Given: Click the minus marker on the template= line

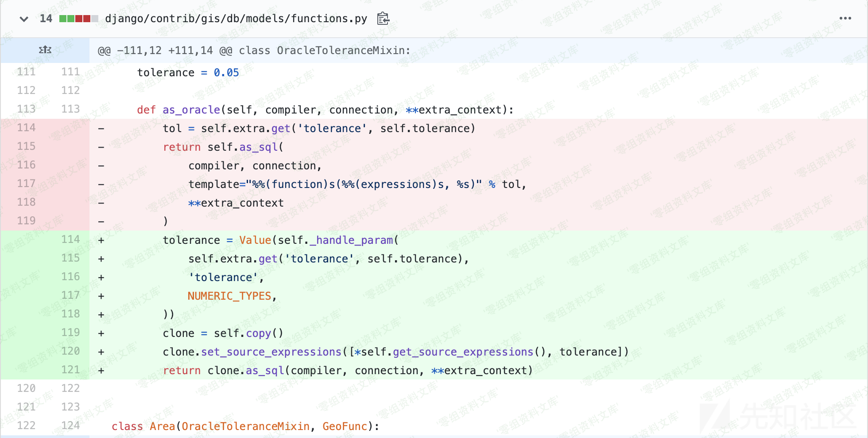Looking at the screenshot, I should pyautogui.click(x=101, y=184).
